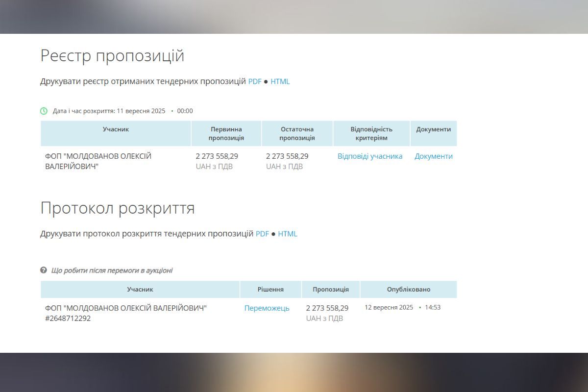
Task: Open the participant's "Документи" link
Action: click(434, 156)
